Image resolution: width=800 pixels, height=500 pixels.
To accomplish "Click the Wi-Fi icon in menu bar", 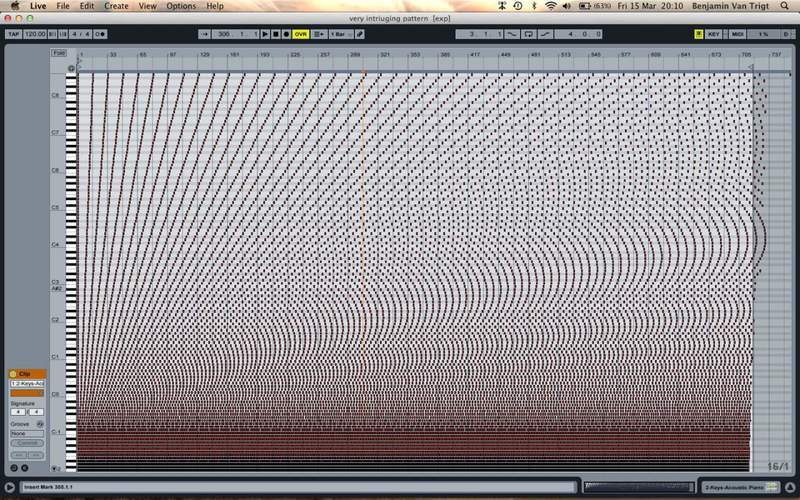I will click(550, 6).
